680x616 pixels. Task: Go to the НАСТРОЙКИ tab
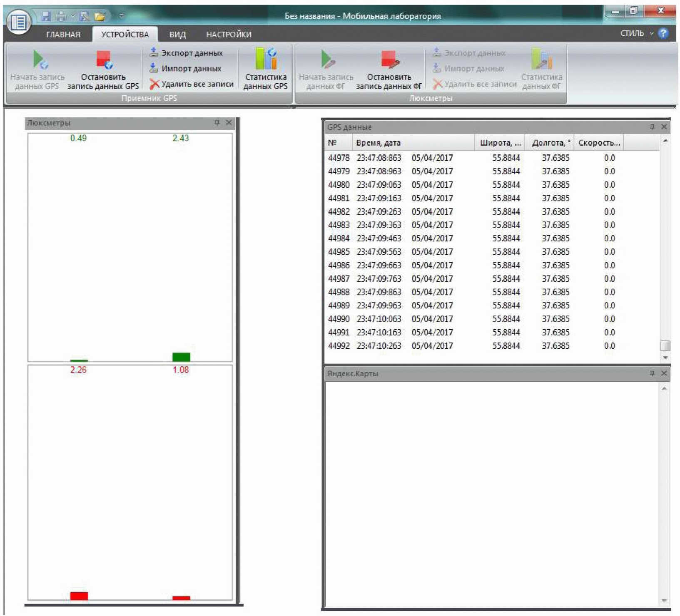(x=229, y=34)
